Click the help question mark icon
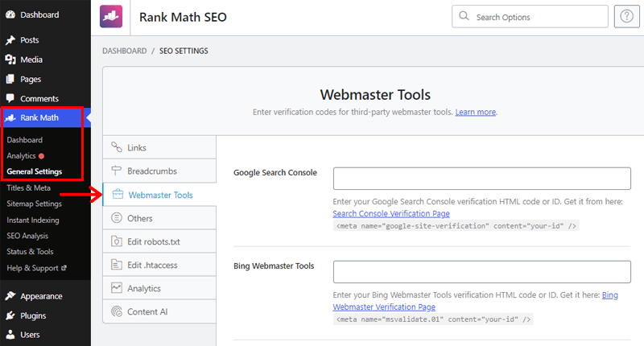Screen dimensions: 644x346 point(626,16)
